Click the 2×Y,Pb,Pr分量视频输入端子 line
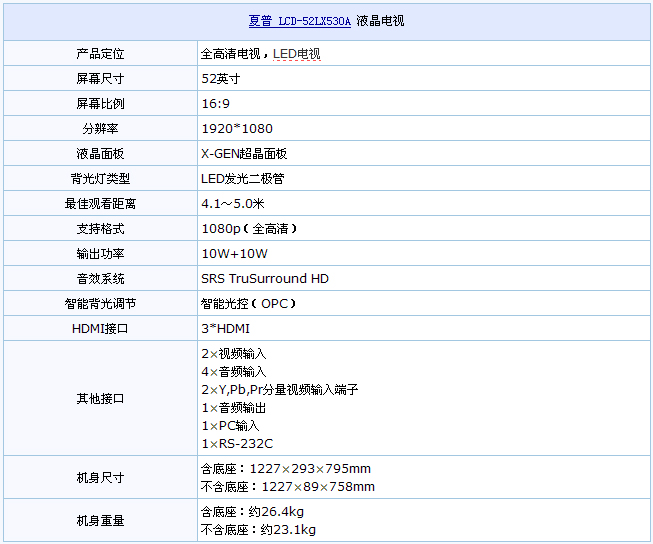 (279, 389)
